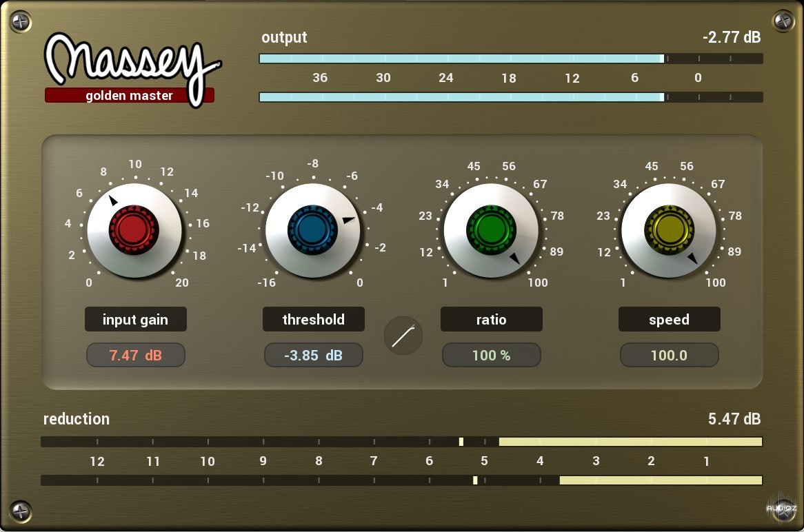Click the top-left panel screw
804x532 pixels.
click(21, 21)
